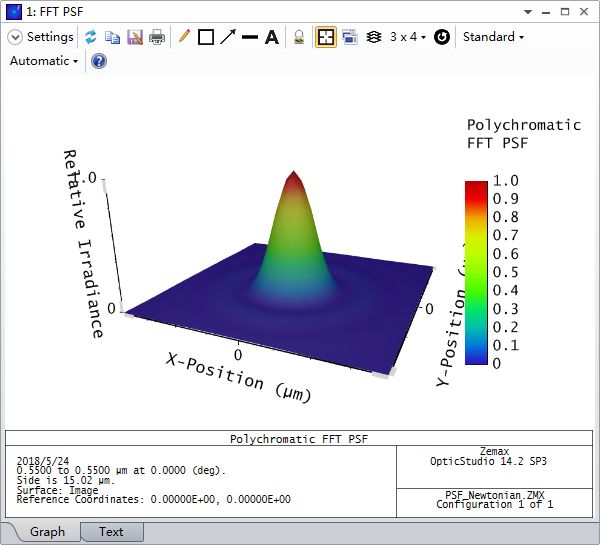Click the Print icon
The image size is (600, 545).
point(157,37)
